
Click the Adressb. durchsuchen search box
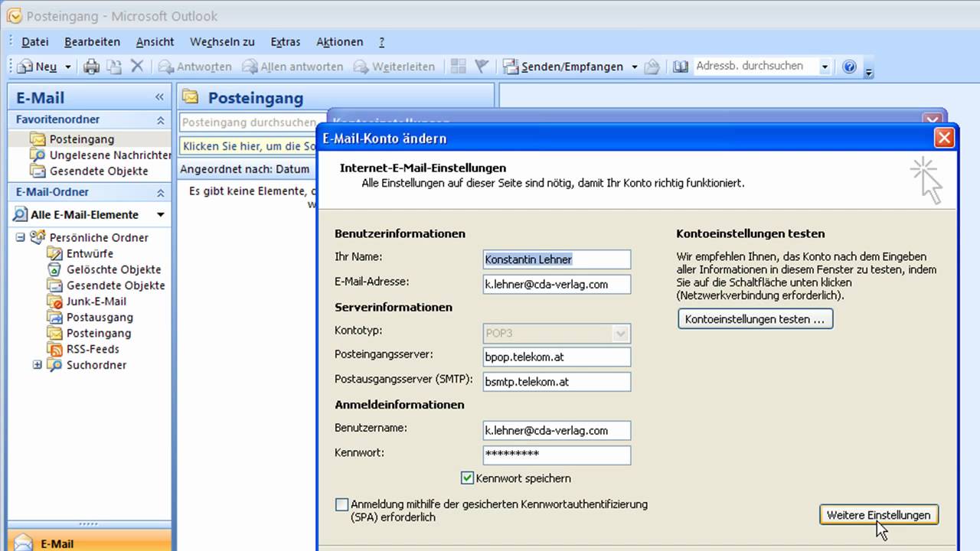pyautogui.click(x=756, y=67)
